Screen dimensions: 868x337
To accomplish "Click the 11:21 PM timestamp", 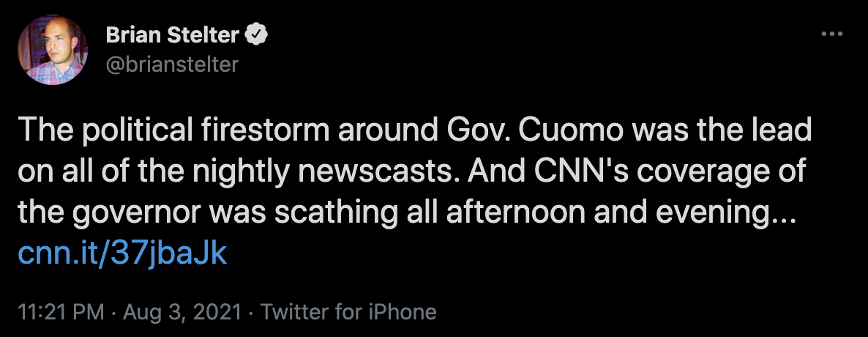I will (x=61, y=311).
